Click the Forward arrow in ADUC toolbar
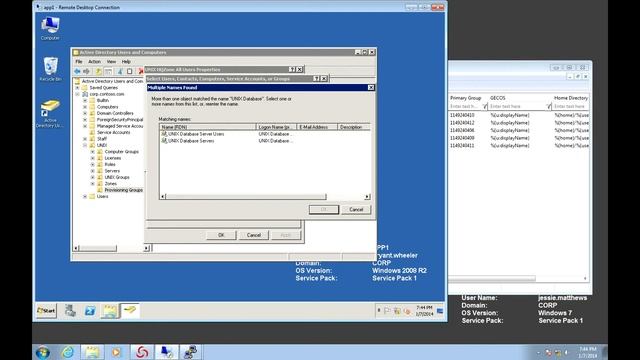Viewport: 640px width, 360px height. pos(86,71)
